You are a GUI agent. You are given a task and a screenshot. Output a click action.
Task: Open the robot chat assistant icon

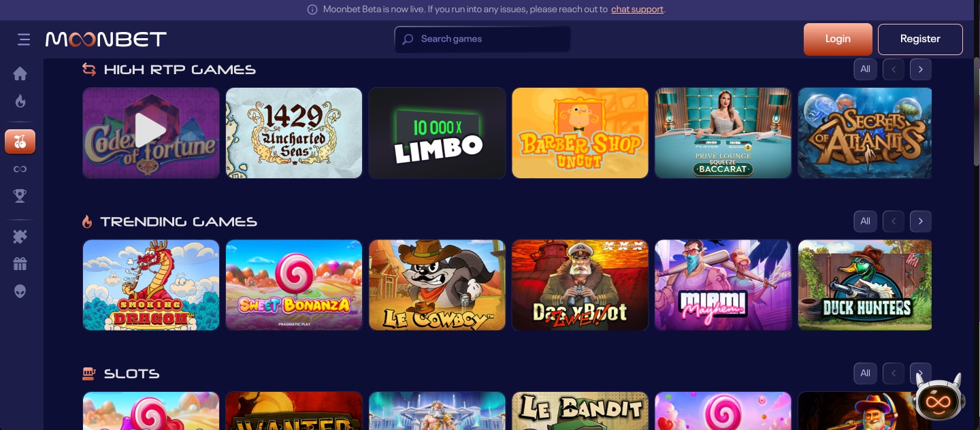click(x=937, y=399)
